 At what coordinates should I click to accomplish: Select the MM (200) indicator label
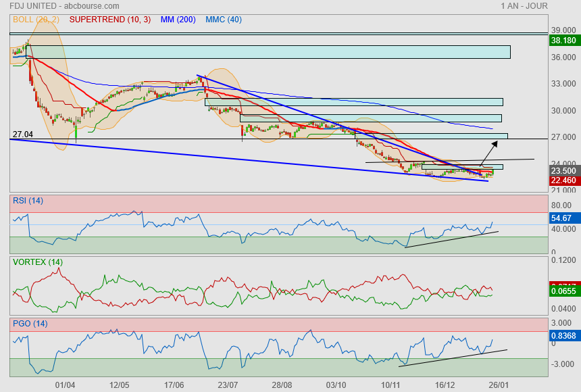pos(178,20)
